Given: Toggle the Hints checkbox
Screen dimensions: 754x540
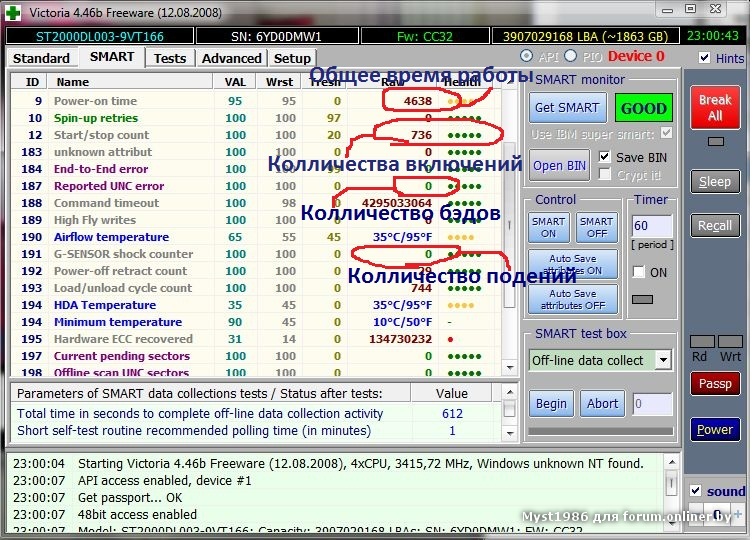Looking at the screenshot, I should click(704, 58).
